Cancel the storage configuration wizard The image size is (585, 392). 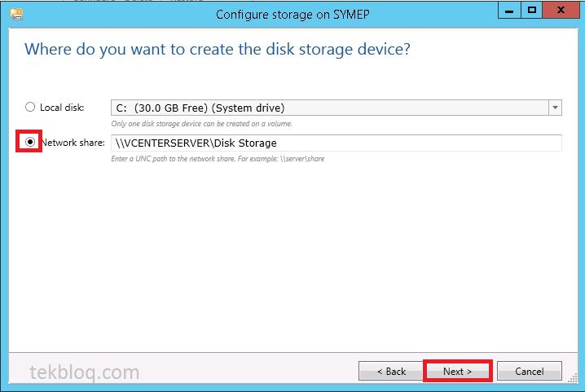530,371
